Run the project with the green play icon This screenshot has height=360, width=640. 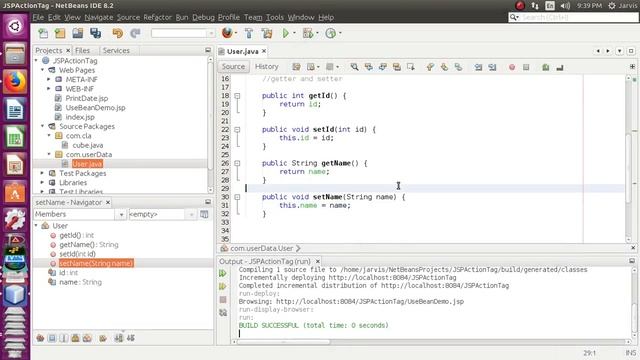(x=286, y=33)
